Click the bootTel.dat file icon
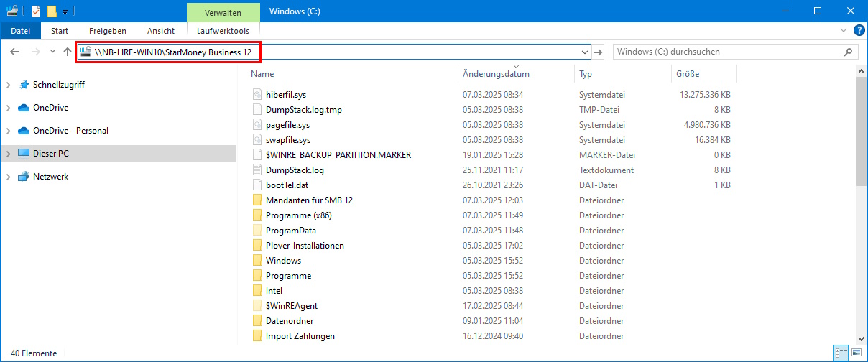Screen dimensions: 868x362 click(x=258, y=185)
